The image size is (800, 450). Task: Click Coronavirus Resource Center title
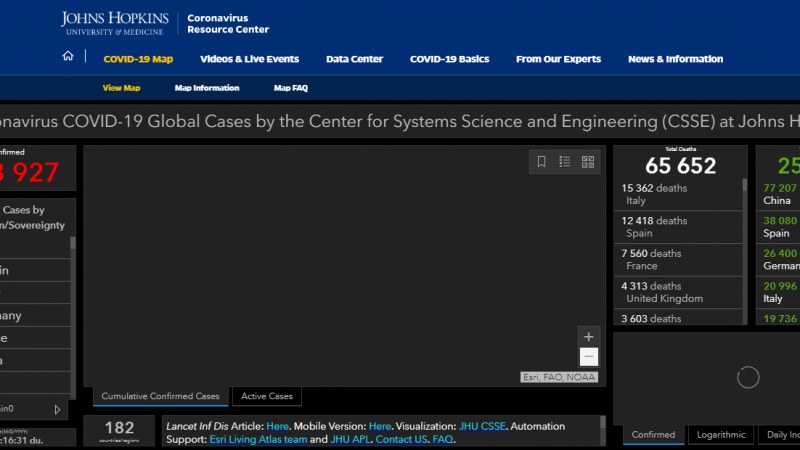click(x=228, y=24)
